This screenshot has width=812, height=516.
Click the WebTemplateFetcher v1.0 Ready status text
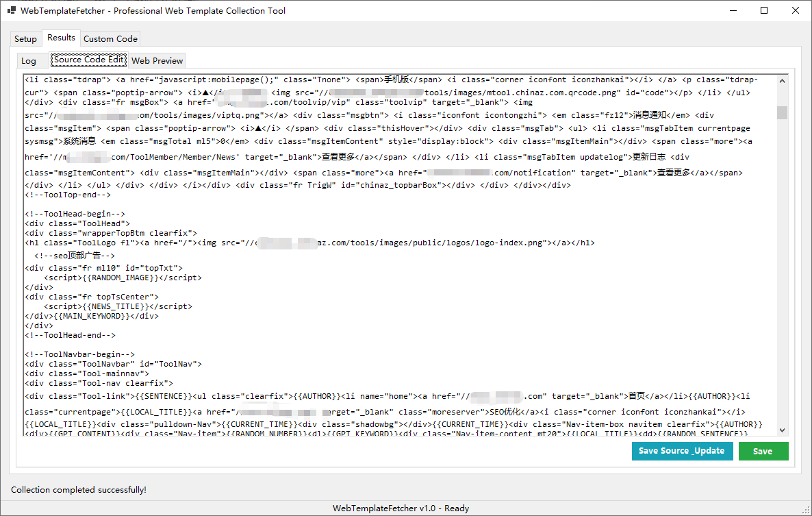coord(401,508)
